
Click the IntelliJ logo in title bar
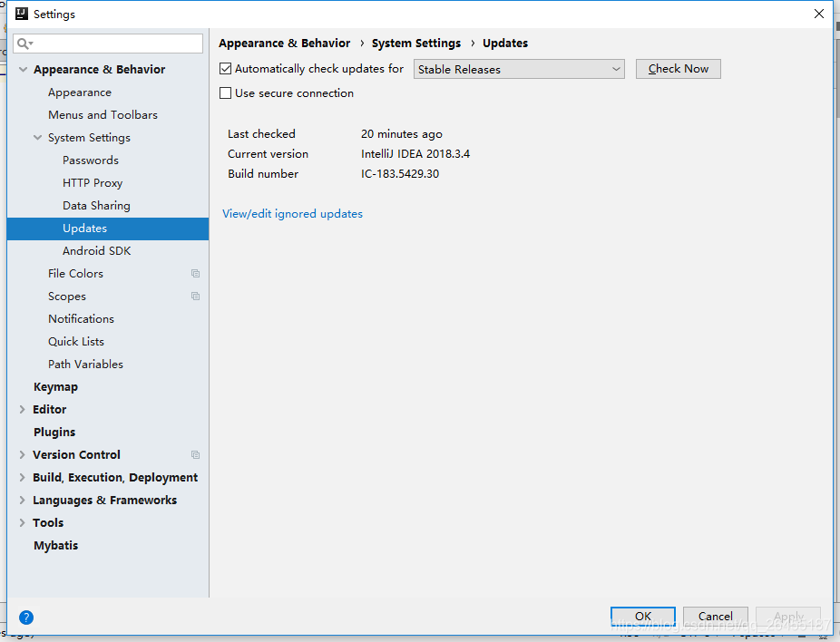click(22, 14)
